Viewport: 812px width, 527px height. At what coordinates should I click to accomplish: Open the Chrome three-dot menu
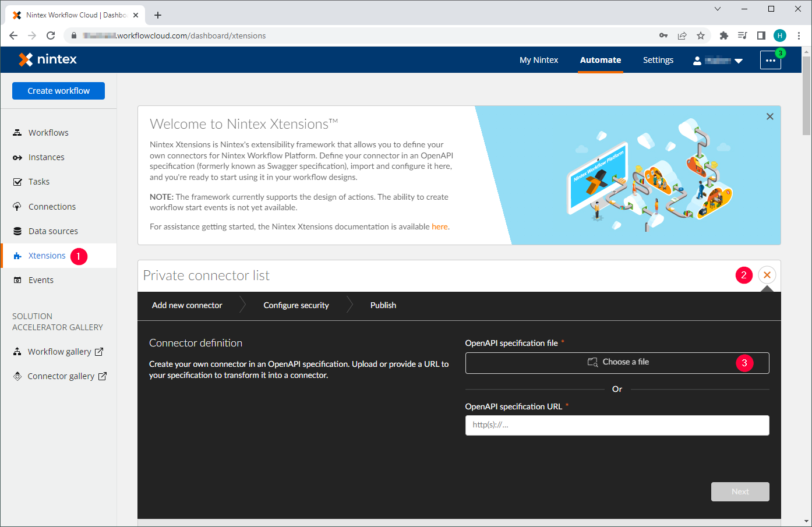click(799, 36)
